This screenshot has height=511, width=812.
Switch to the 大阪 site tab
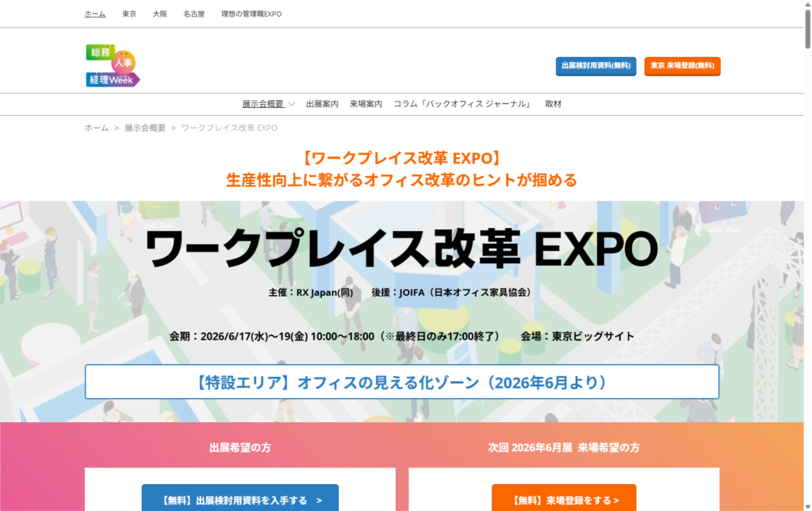(x=161, y=13)
